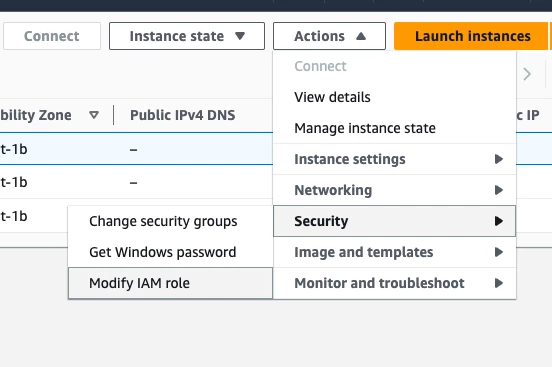The height and width of the screenshot is (367, 552).
Task: Expand the Image and templates submenu
Action: (x=394, y=252)
